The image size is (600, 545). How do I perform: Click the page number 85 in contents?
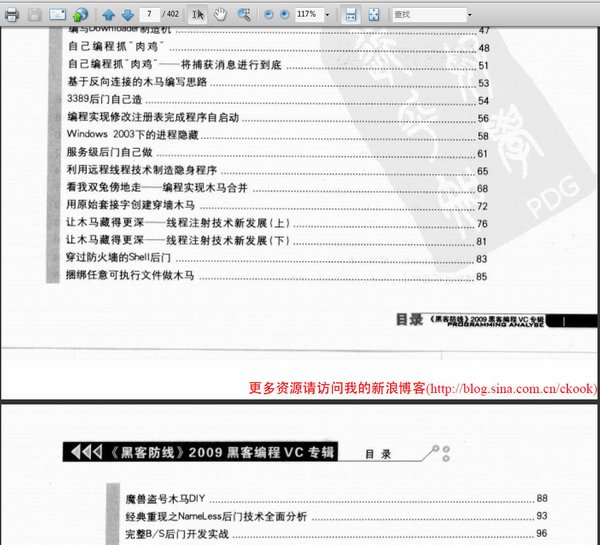coord(481,277)
